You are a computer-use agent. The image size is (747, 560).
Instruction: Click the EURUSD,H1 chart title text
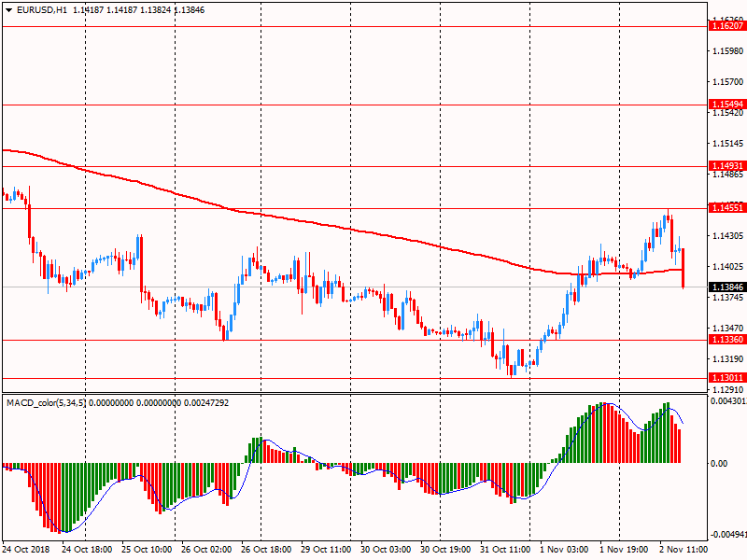click(x=42, y=10)
